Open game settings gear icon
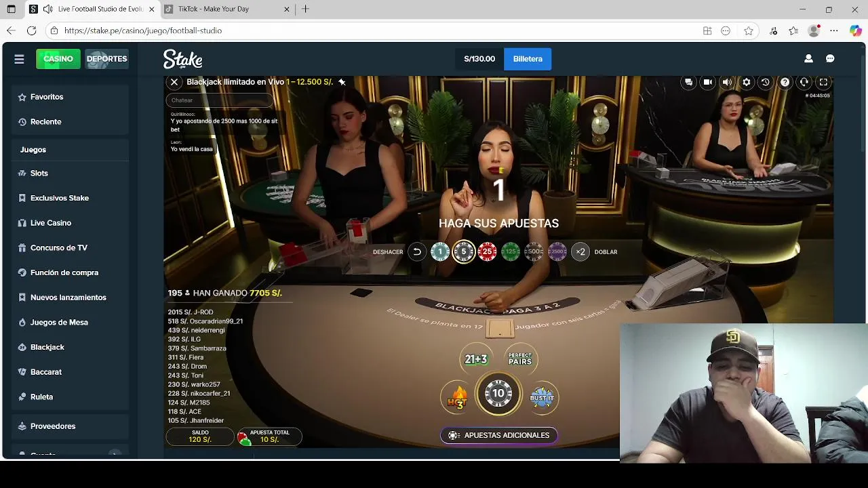The image size is (868, 488). pyautogui.click(x=747, y=82)
